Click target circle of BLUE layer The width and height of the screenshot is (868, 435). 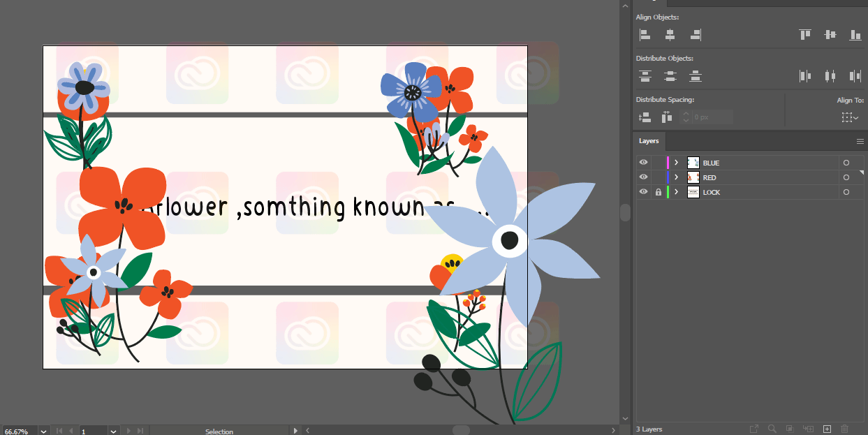tap(846, 163)
